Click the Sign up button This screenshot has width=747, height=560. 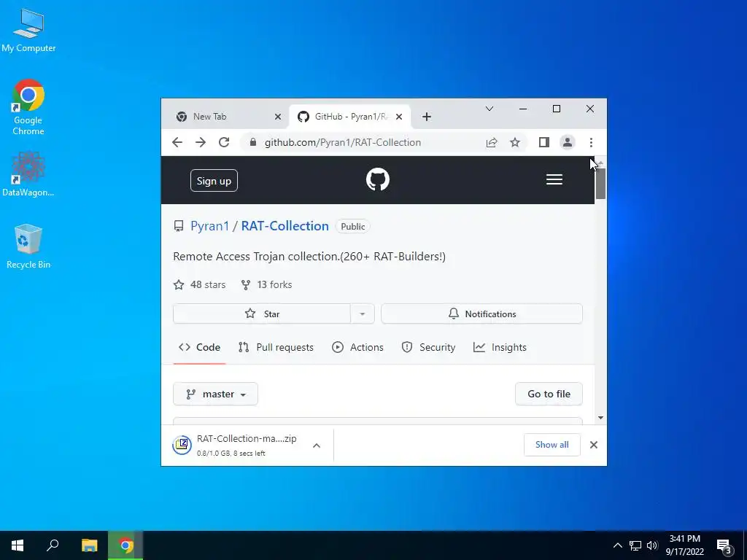214,181
